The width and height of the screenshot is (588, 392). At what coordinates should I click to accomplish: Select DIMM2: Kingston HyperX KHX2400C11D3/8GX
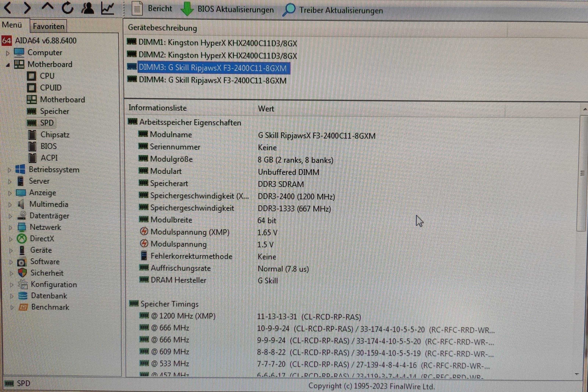click(212, 55)
